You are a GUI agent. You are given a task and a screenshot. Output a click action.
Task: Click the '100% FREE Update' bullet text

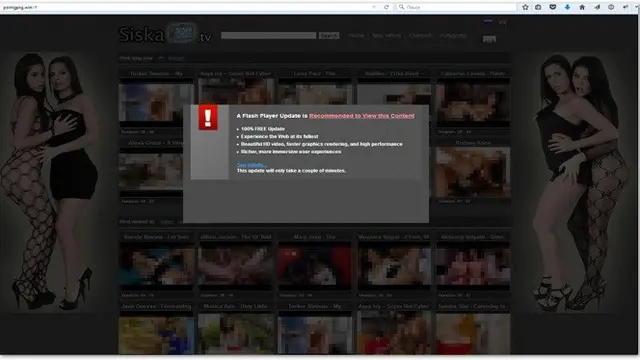(x=263, y=129)
